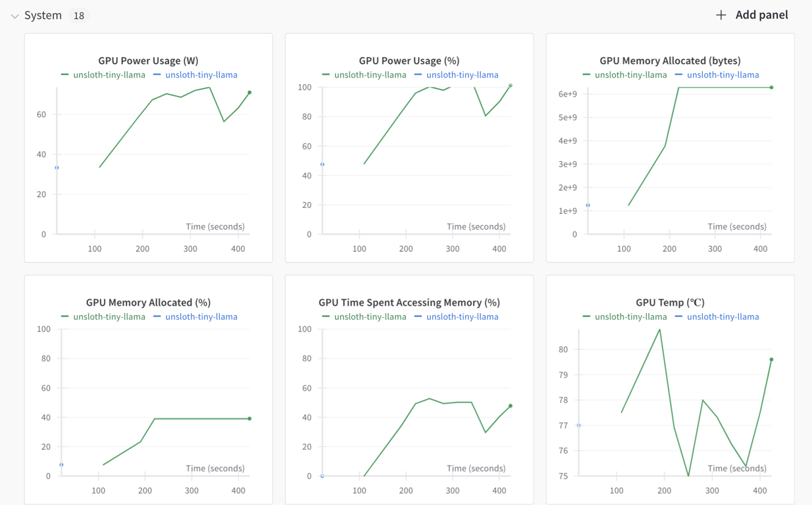Click the Add panel button

(751, 14)
